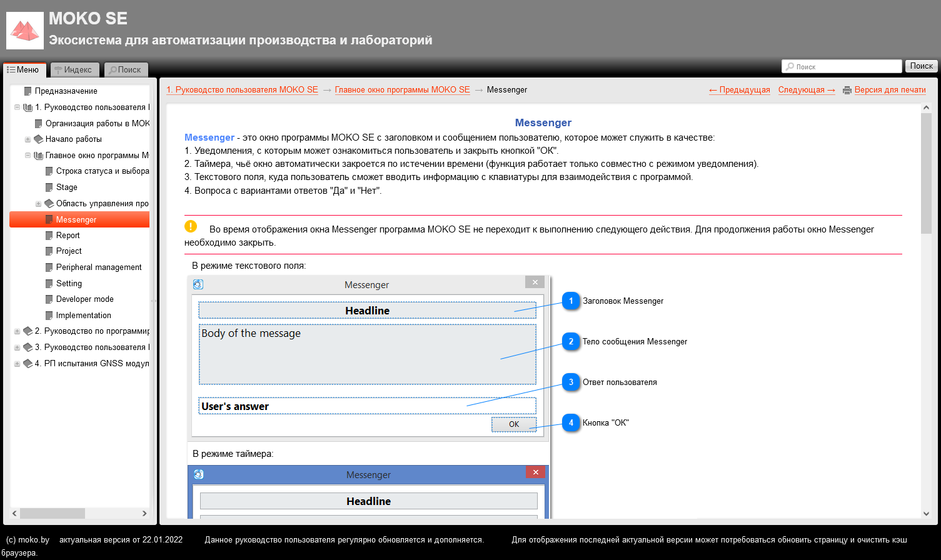Screen dimensions: 941x560
Task: Click the yellow warning note icon
Action: pyautogui.click(x=191, y=226)
